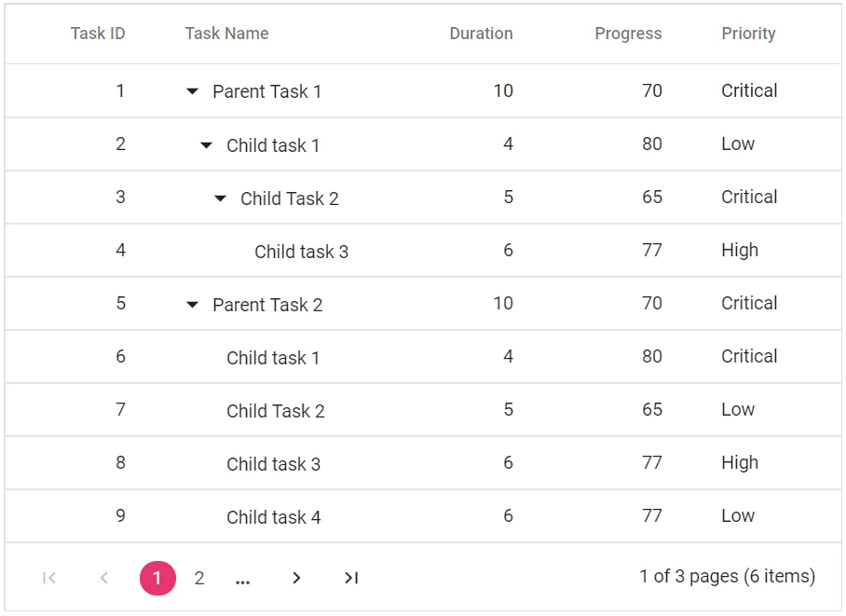
Task: Jump to last page with pager icon
Action: pos(351,578)
